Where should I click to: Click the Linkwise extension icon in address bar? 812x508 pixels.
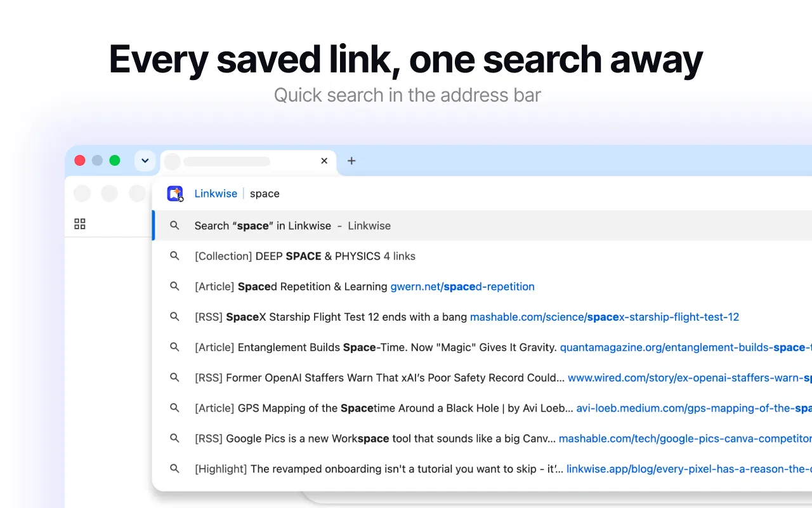coord(175,194)
